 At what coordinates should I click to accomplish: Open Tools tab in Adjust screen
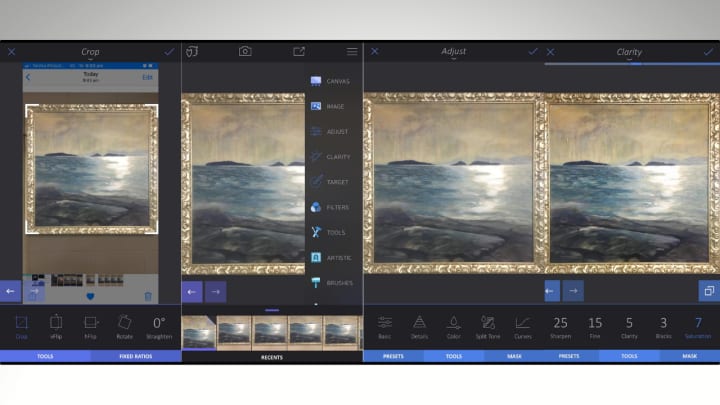(454, 356)
